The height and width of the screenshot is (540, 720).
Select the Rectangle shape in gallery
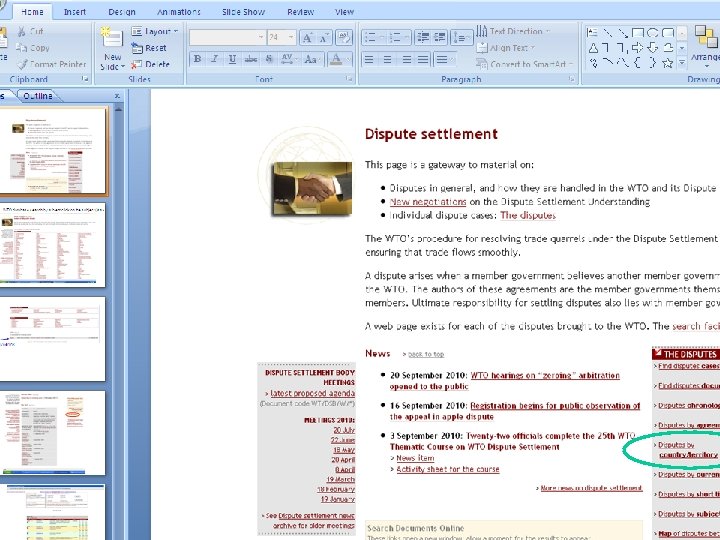pyautogui.click(x=637, y=32)
